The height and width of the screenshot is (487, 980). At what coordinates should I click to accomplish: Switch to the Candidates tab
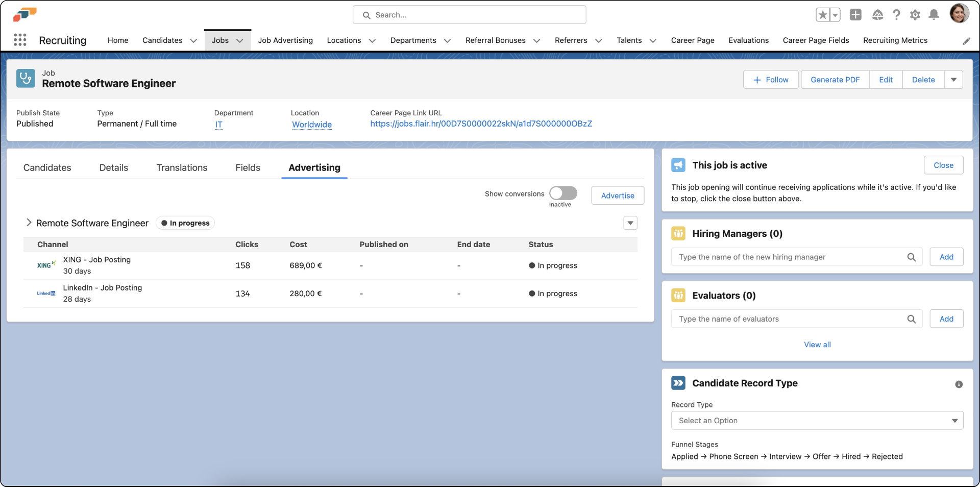click(47, 167)
